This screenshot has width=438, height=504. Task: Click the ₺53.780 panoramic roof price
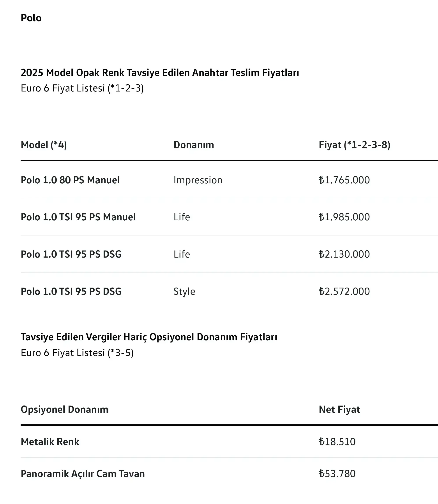[337, 474]
